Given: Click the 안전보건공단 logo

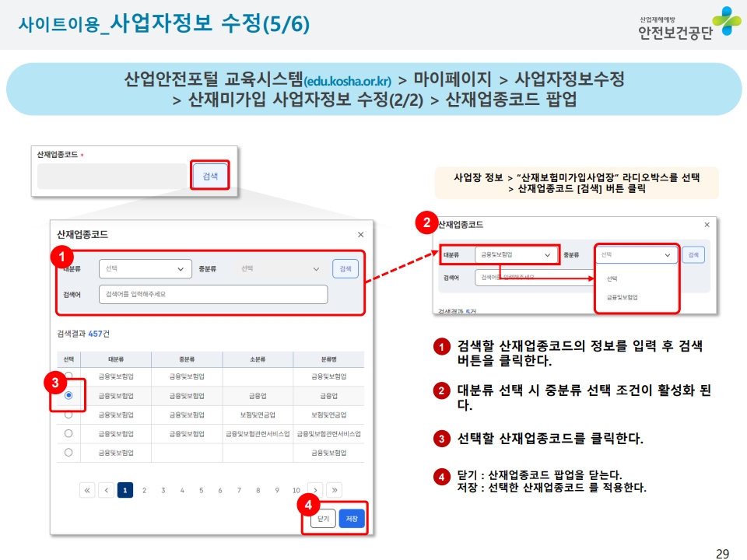Looking at the screenshot, I should point(685,23).
